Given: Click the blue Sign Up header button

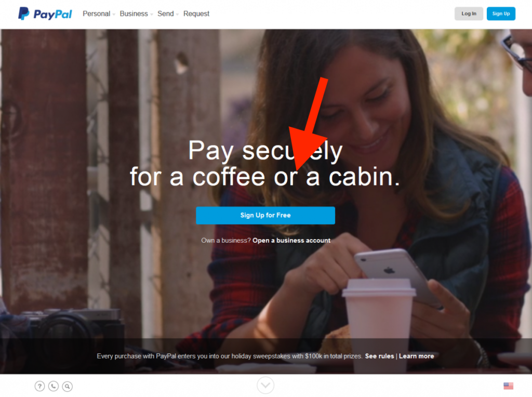Looking at the screenshot, I should [501, 14].
